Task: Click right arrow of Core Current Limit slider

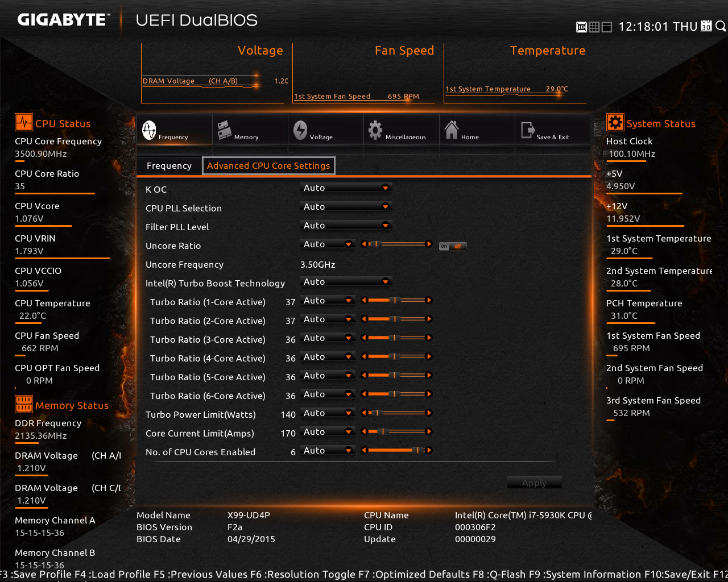Action: (429, 432)
